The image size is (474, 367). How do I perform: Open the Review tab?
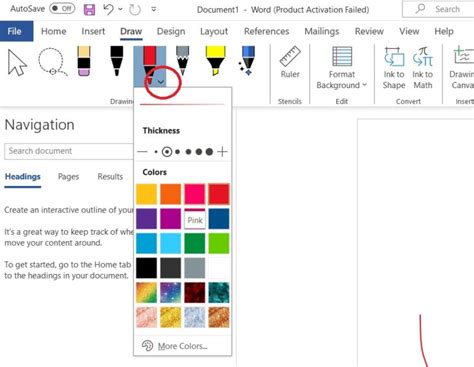369,31
